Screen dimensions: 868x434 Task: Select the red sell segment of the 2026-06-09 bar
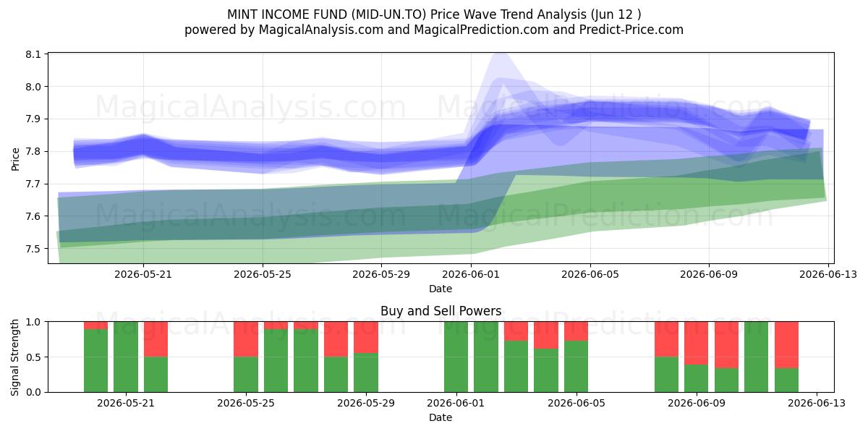696,343
